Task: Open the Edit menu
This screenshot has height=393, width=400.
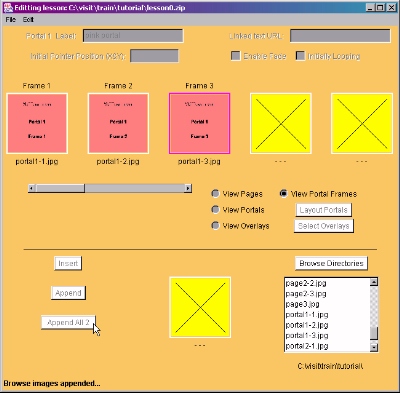Action: [28, 20]
